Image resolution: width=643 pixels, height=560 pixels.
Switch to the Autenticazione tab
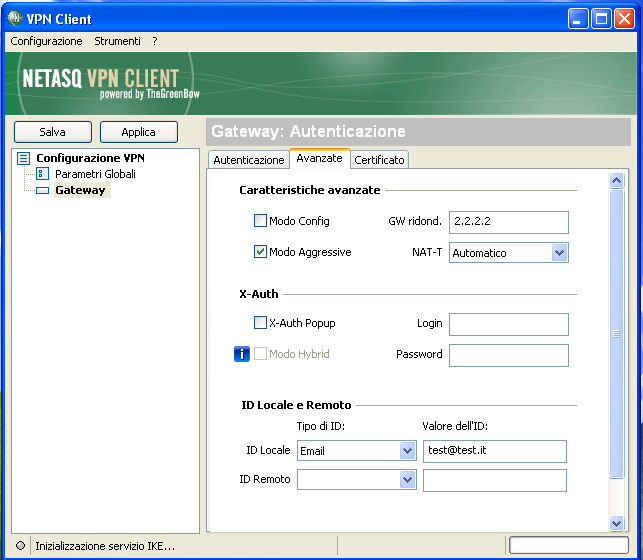(249, 160)
